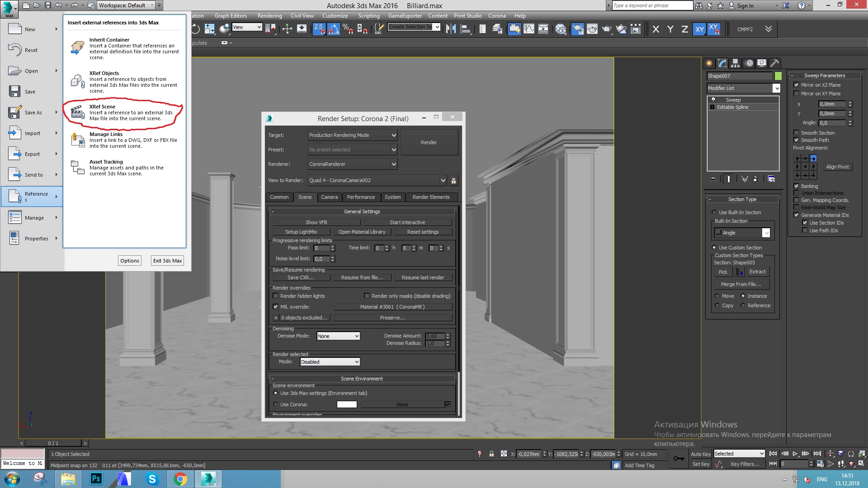
Task: Click the Start Interactive render button
Action: pos(407,222)
